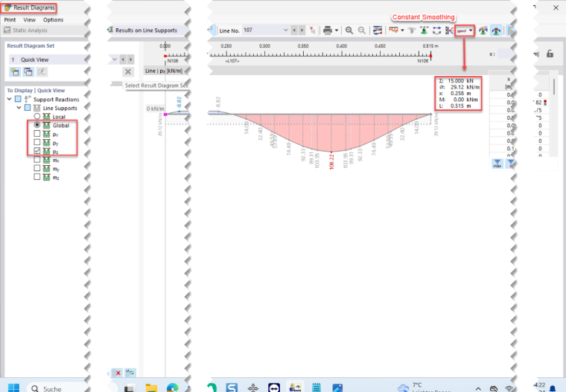Screen dimensions: 566x392
Task: Click the uncheck all red X icon
Action: 117,373
